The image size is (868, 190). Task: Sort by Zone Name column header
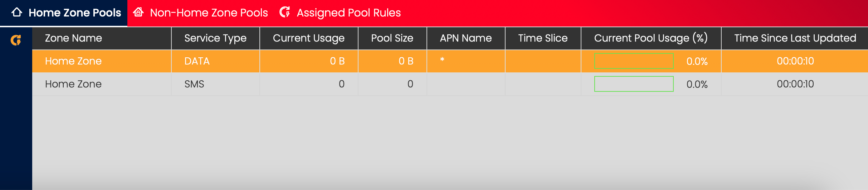(x=73, y=38)
